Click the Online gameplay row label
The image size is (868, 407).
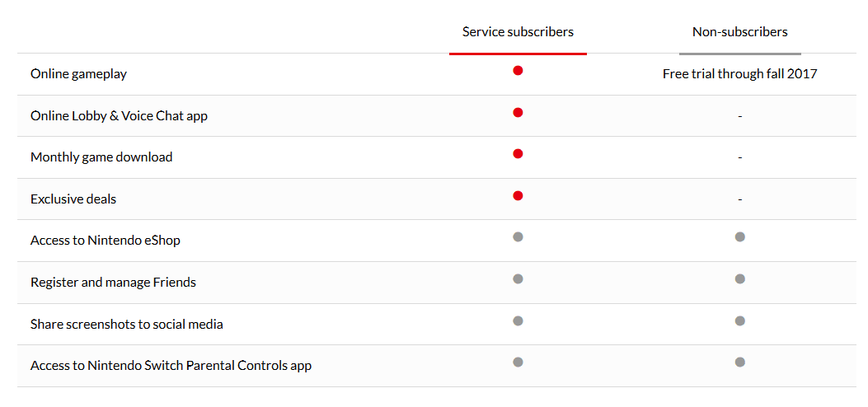[78, 74]
